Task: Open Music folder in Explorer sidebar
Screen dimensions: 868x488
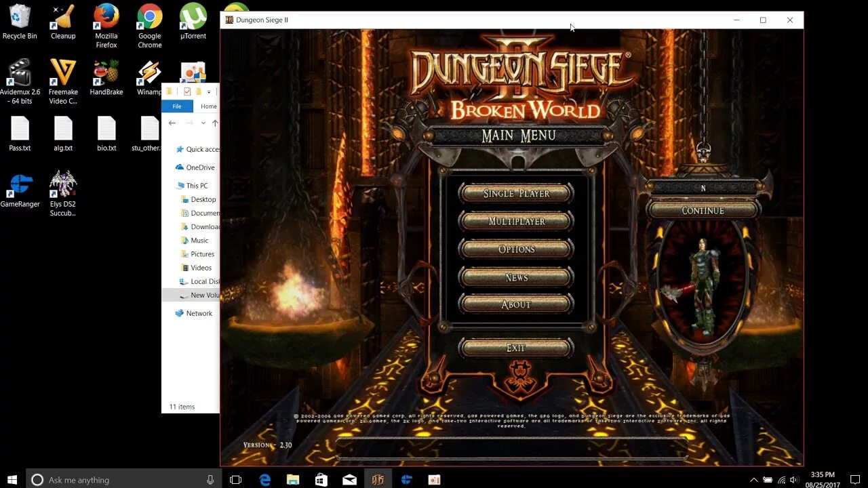Action: pyautogui.click(x=195, y=240)
